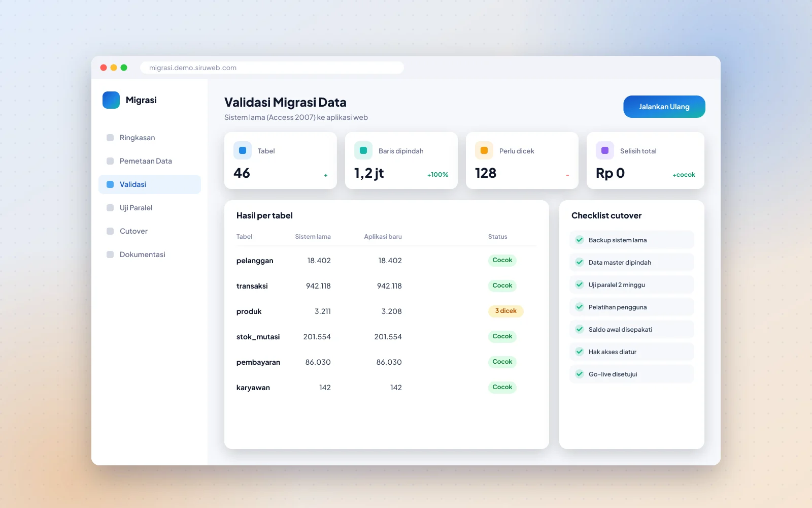This screenshot has height=508, width=812.
Task: Toggle the Hak akses diatur checkmark
Action: tap(580, 352)
